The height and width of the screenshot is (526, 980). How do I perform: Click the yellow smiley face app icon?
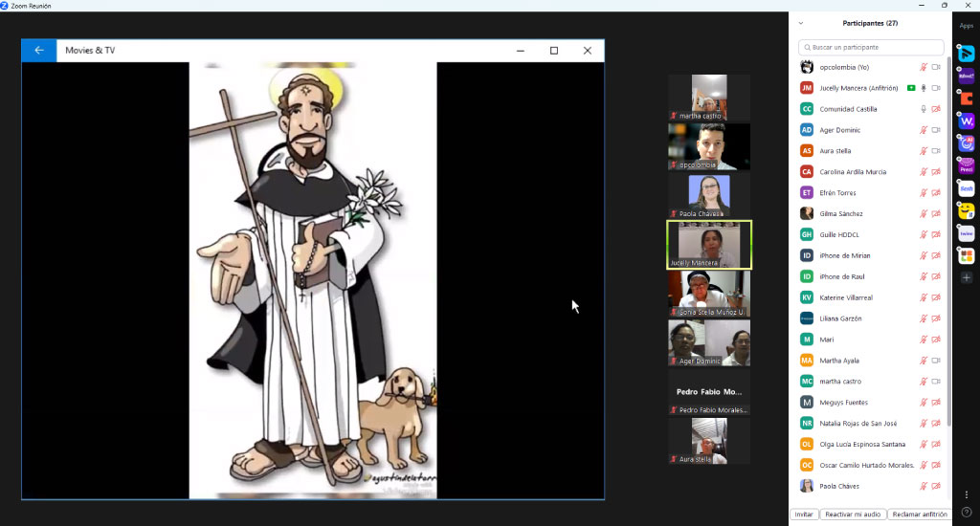(x=967, y=211)
